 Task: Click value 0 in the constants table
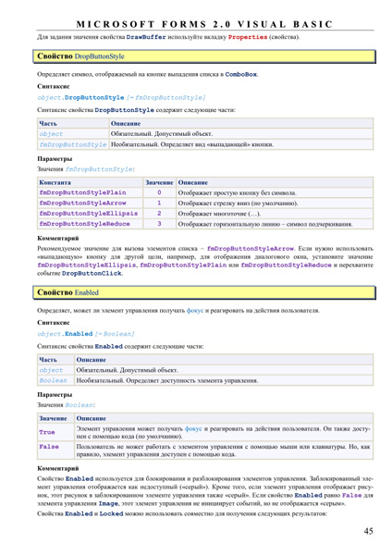pos(159,192)
